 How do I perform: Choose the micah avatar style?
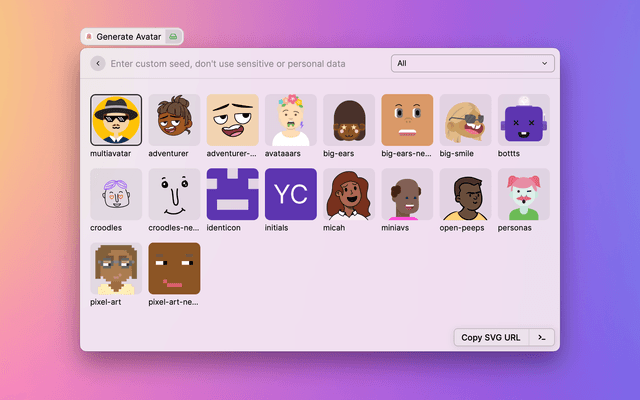[x=349, y=194]
